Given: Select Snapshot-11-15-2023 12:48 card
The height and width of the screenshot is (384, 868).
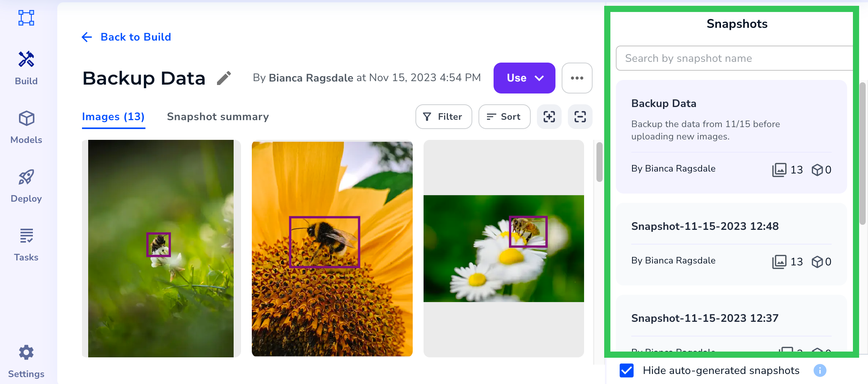Looking at the screenshot, I should click(731, 244).
